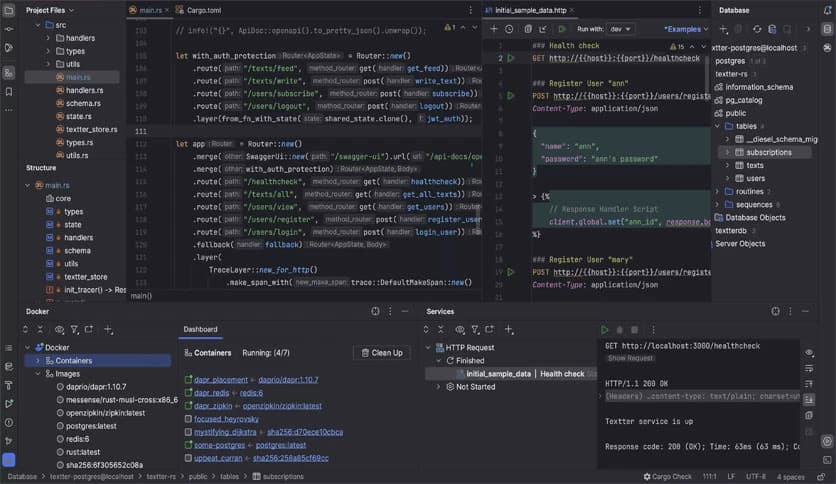Expand the Containers node in Docker tree
This screenshot has height=484, width=836.
(37, 361)
